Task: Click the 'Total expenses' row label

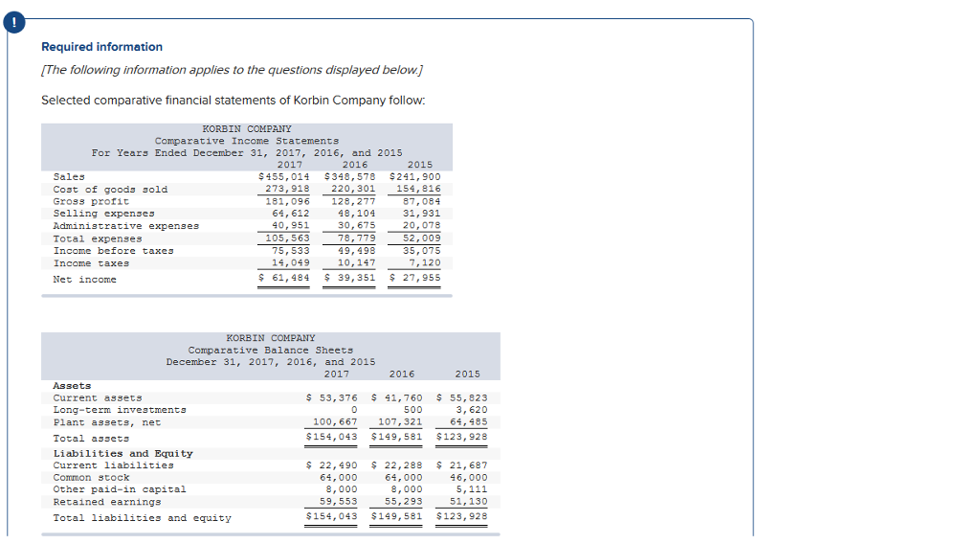Action: [x=98, y=238]
